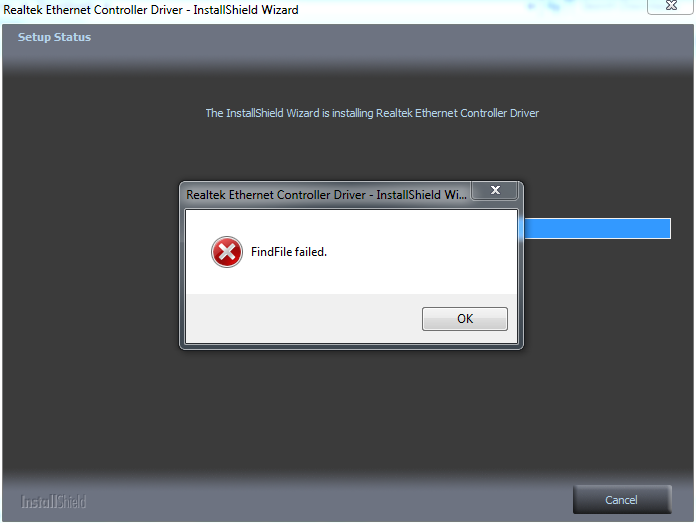The width and height of the screenshot is (696, 523).
Task: Click the grey footer strip left of OK
Action: pos(304,318)
